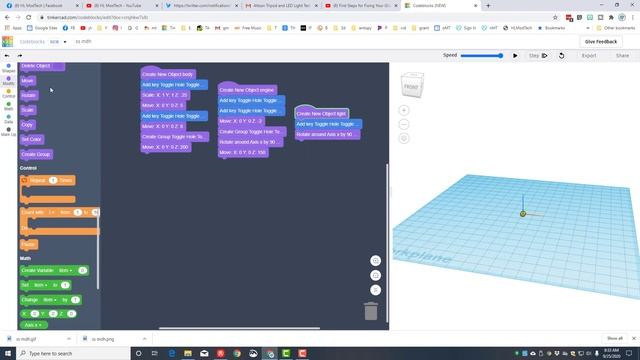Click the undo arrow in the editor toolbar
Screen dimensions: 640x360
tap(7, 56)
